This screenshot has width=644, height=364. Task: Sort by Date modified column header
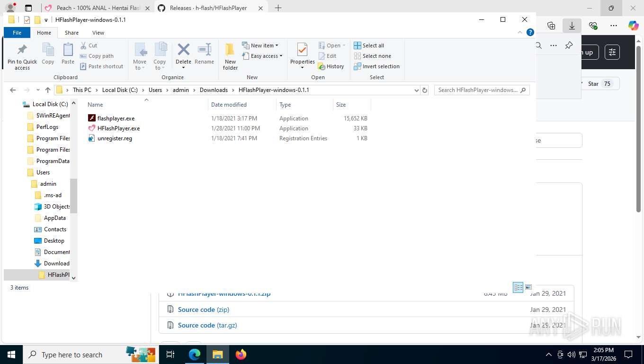(242, 105)
